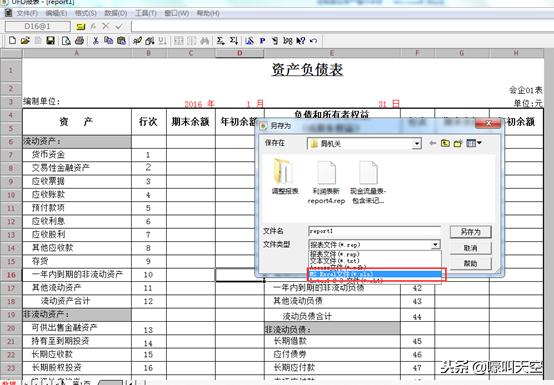
Task: Click the 预付款项 cell
Action: (x=77, y=208)
